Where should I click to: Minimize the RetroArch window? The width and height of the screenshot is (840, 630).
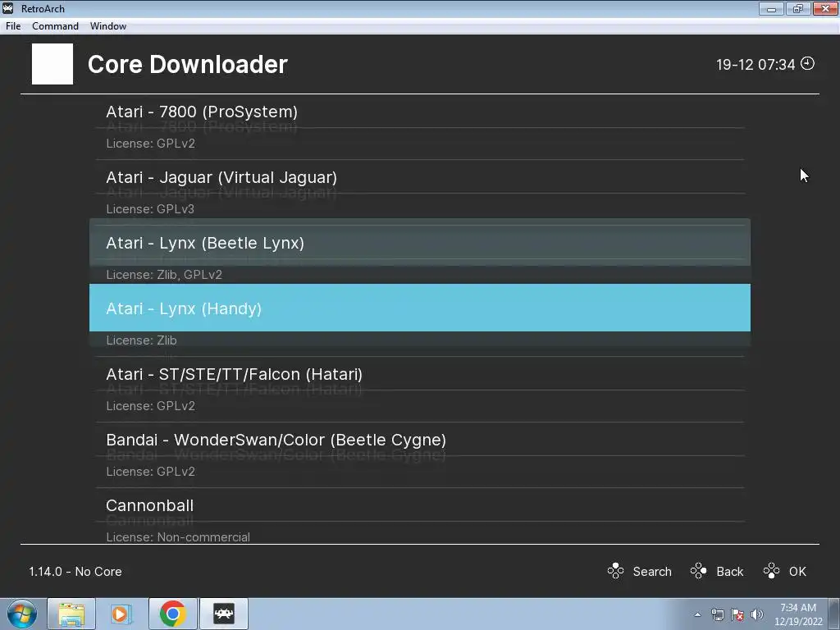[x=771, y=8]
